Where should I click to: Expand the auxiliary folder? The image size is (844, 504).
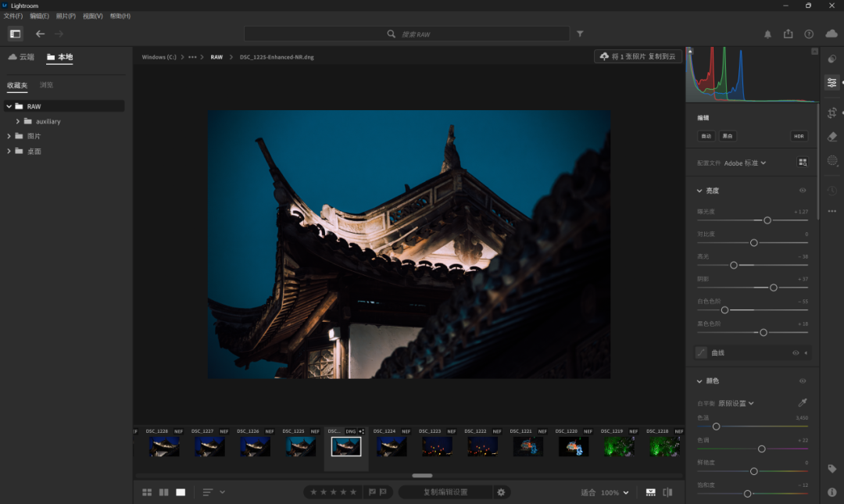tap(18, 121)
